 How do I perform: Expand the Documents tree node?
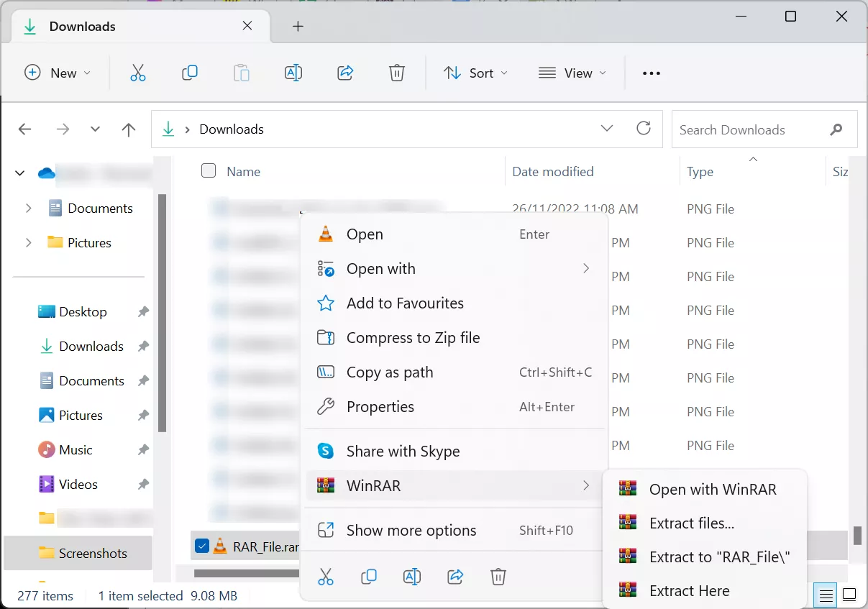click(29, 208)
